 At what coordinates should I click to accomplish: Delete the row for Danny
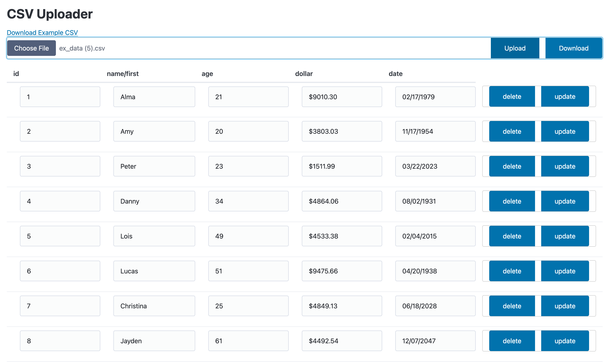click(512, 201)
